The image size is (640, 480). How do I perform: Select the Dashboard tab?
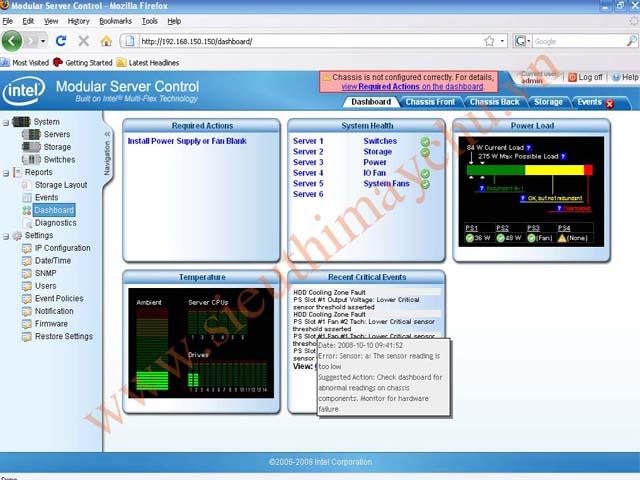tap(371, 102)
